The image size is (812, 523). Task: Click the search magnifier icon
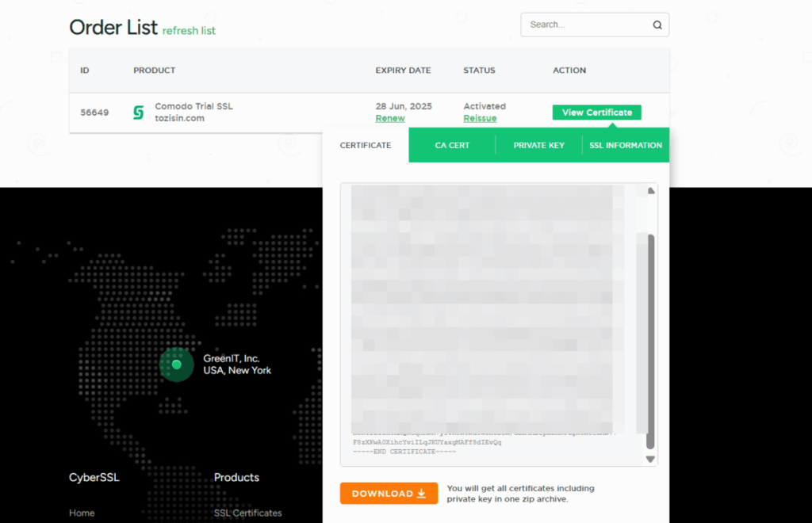(657, 25)
